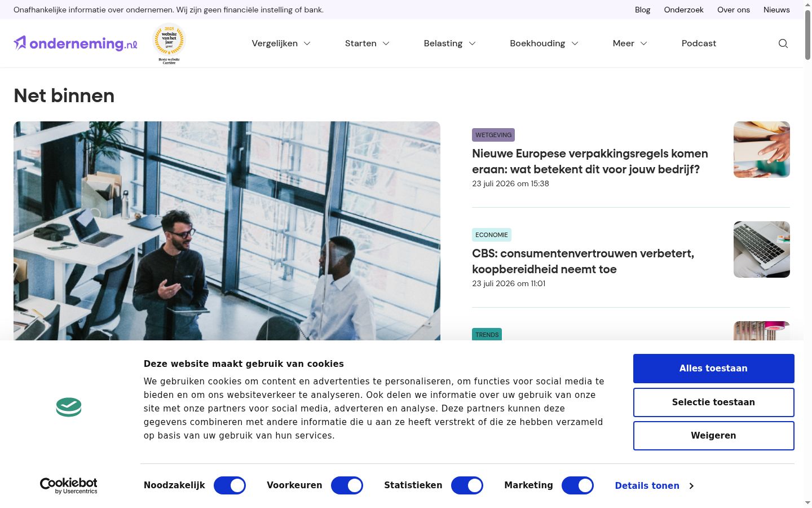This screenshot has width=812, height=508.
Task: Expand the Meer menu chevron
Action: tap(644, 43)
